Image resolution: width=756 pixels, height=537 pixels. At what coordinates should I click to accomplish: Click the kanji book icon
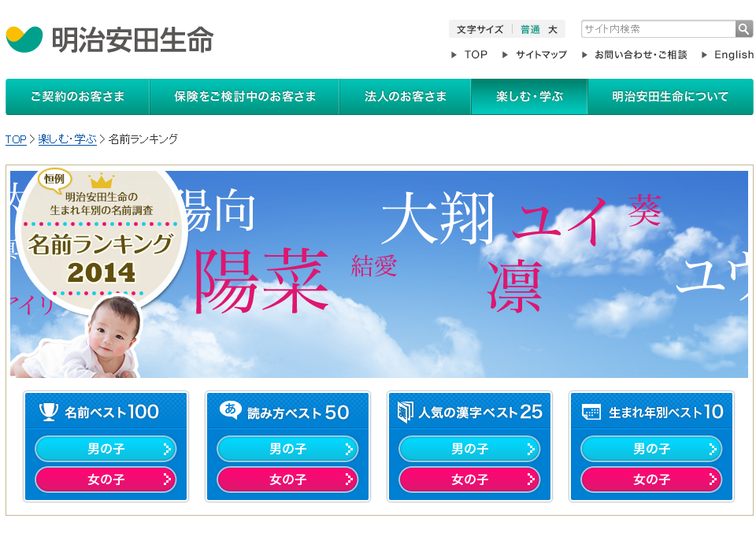coord(405,412)
